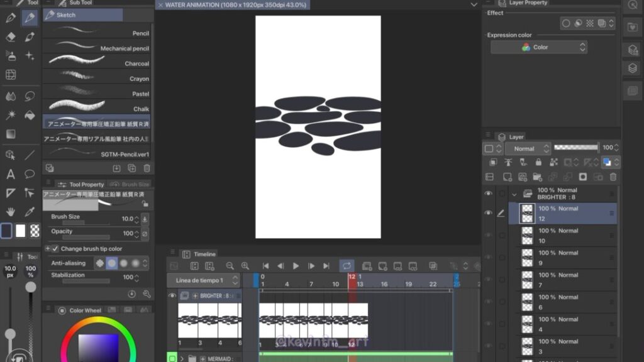
Task: Select the Pencil tool in toolbar
Action: [30, 18]
